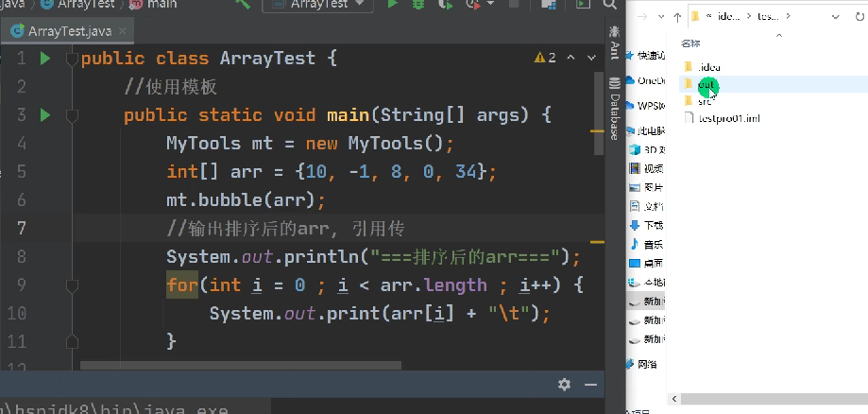
Task: Open Project Structure icon in toolbar
Action: point(549,5)
